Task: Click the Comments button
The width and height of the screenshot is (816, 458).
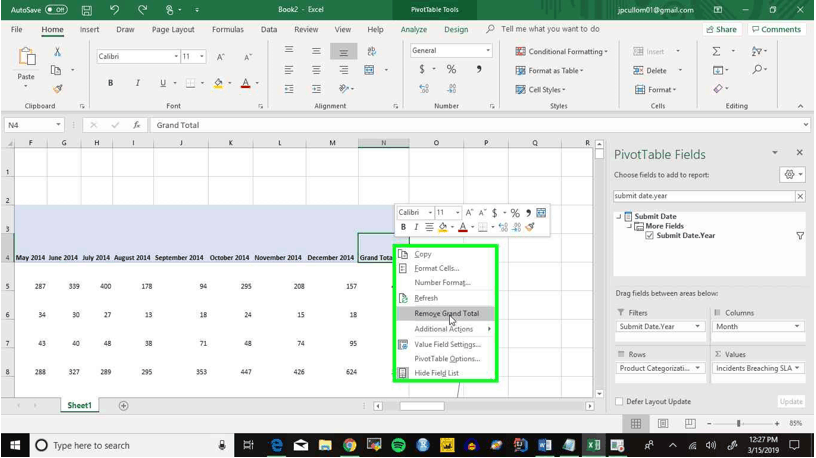Action: [x=776, y=29]
